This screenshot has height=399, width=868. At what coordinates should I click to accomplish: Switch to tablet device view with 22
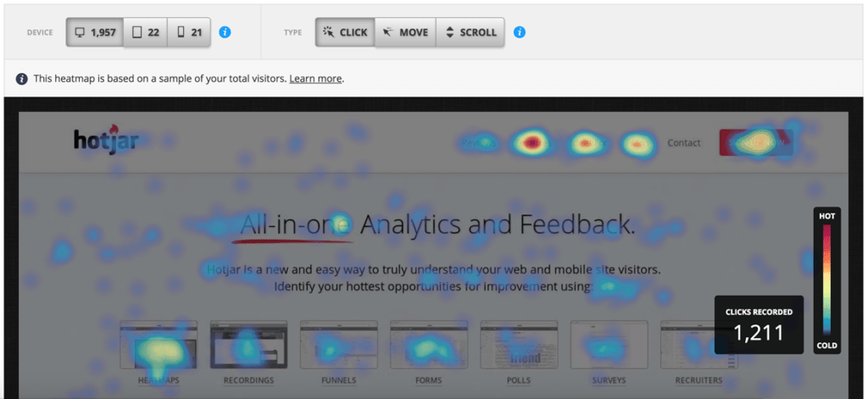(145, 32)
